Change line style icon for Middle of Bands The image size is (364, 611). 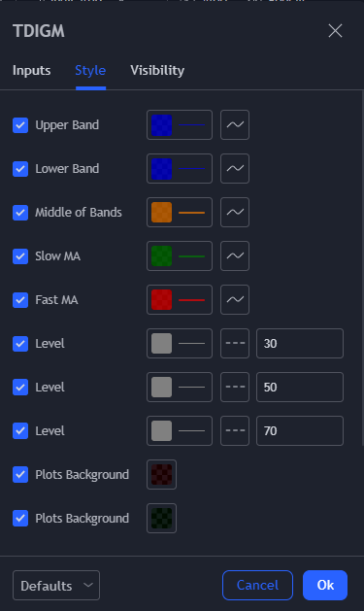pos(235,213)
